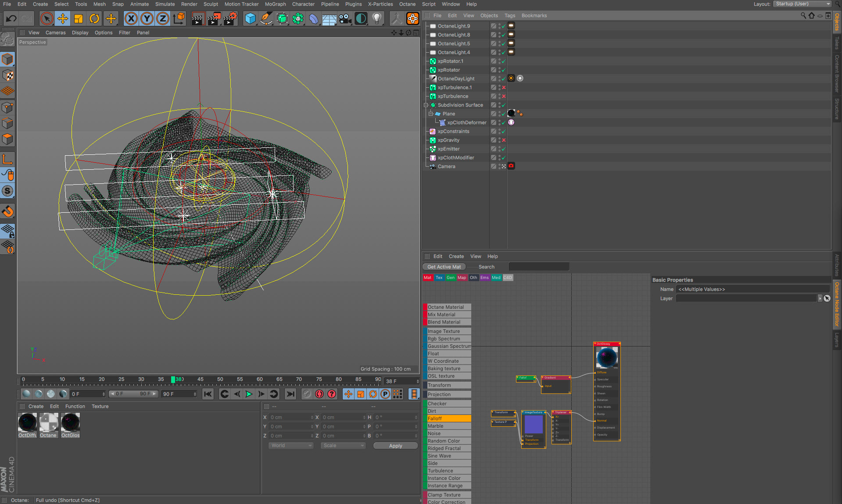Collapse the Plane tree node
The width and height of the screenshot is (842, 504).
430,114
